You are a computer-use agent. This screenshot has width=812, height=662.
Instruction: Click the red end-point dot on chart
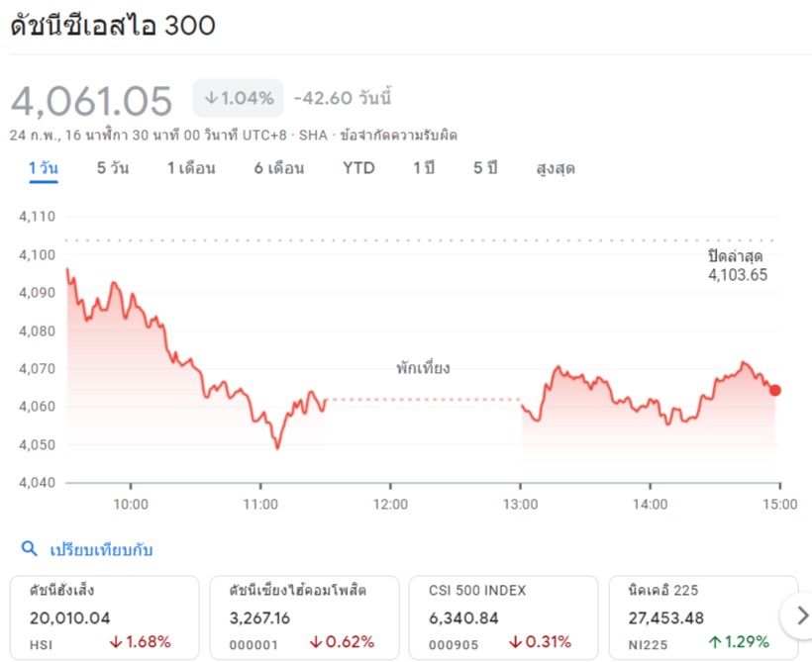pos(775,390)
